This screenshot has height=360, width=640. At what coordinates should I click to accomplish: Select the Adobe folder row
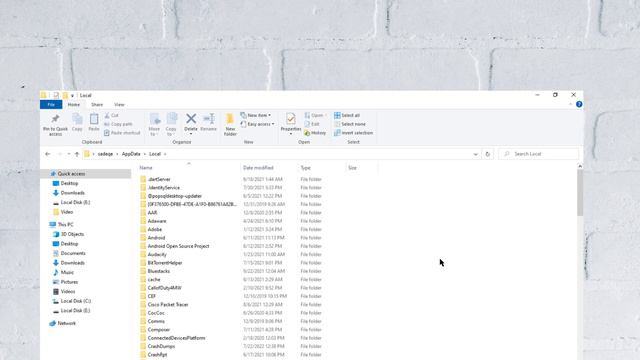[x=231, y=229]
